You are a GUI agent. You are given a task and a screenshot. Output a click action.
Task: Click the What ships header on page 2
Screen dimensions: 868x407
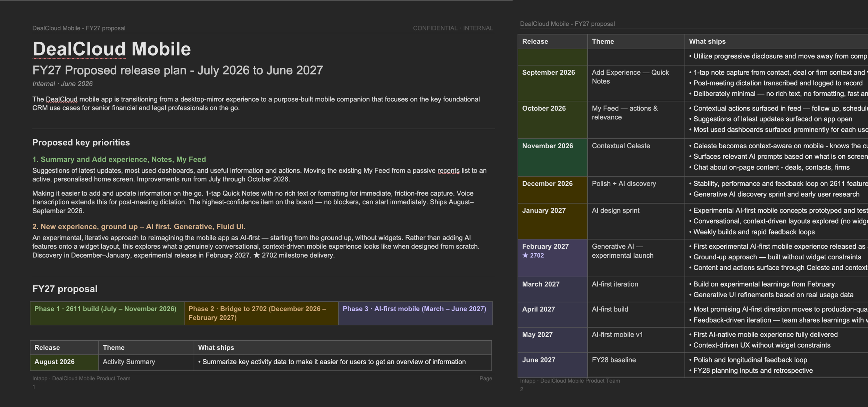click(x=776, y=41)
